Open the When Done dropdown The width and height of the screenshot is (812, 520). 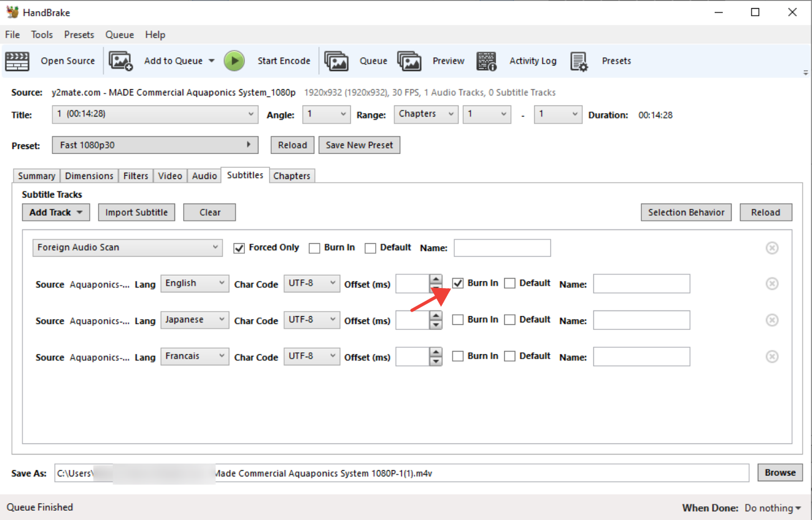point(773,508)
